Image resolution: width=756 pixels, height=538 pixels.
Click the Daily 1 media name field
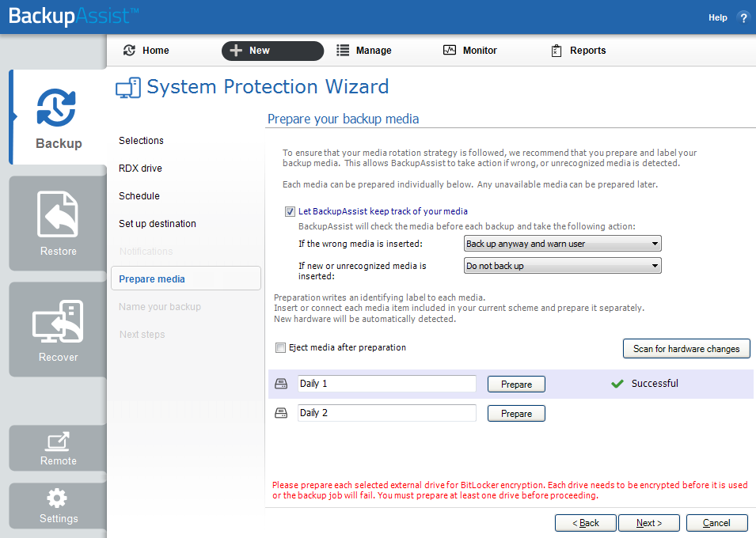pyautogui.click(x=386, y=384)
